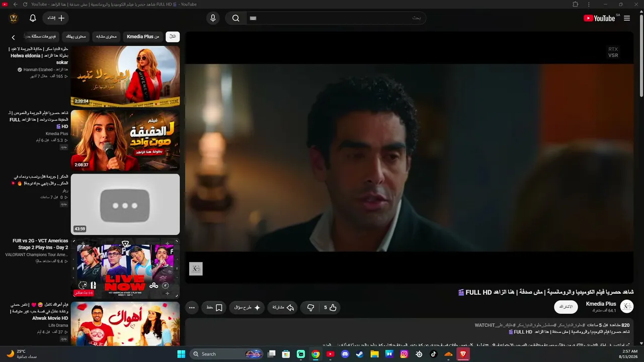Launch Steam from the taskbar
Screen dimensions: 644x362
(359, 354)
